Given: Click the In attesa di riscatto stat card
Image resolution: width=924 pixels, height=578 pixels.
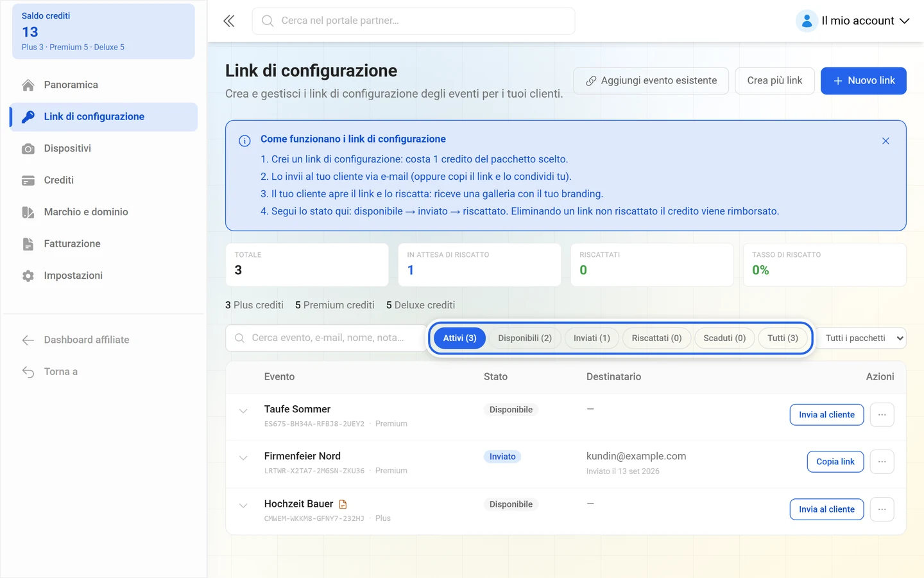Looking at the screenshot, I should tap(479, 265).
